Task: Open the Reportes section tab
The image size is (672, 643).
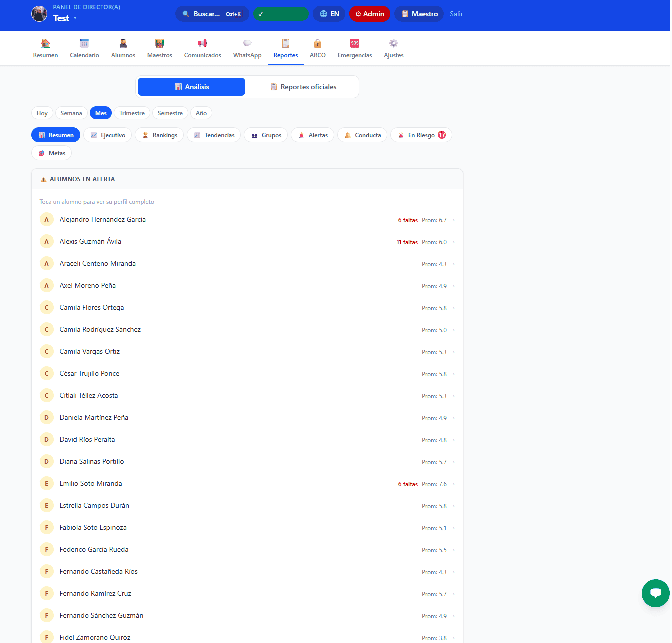Action: point(286,48)
